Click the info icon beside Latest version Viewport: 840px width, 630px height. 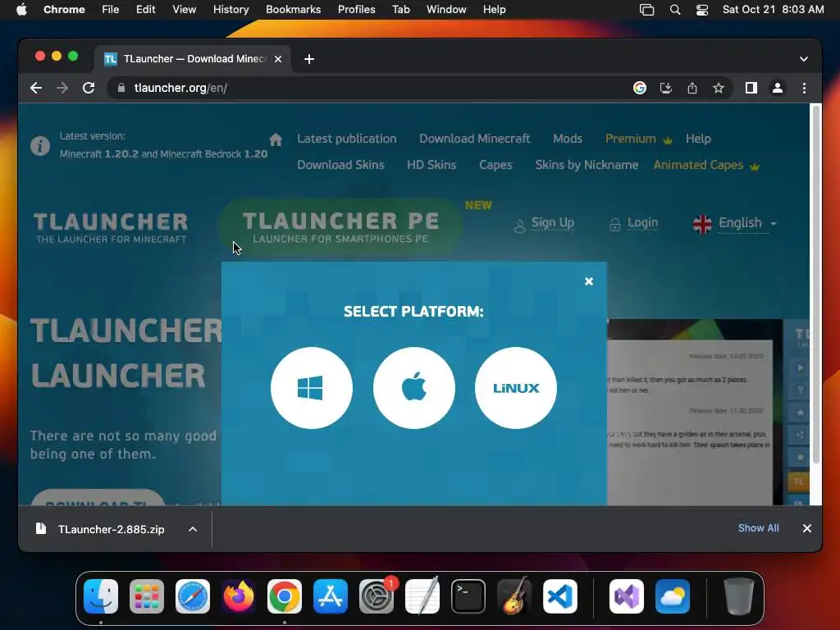point(40,146)
